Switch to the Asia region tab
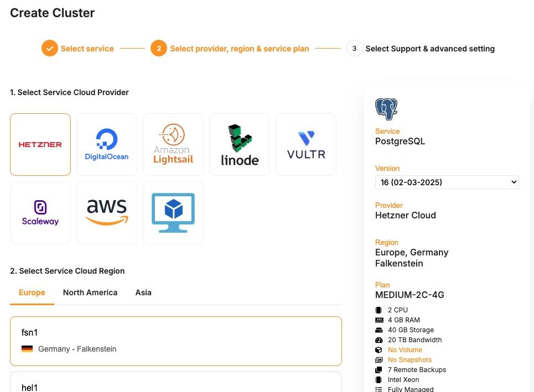This screenshot has width=534, height=392. click(143, 292)
